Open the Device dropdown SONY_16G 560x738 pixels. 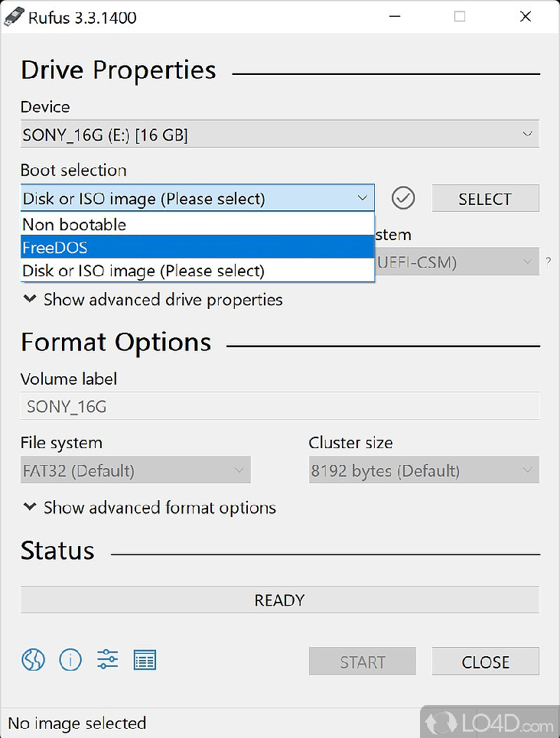coord(280,134)
